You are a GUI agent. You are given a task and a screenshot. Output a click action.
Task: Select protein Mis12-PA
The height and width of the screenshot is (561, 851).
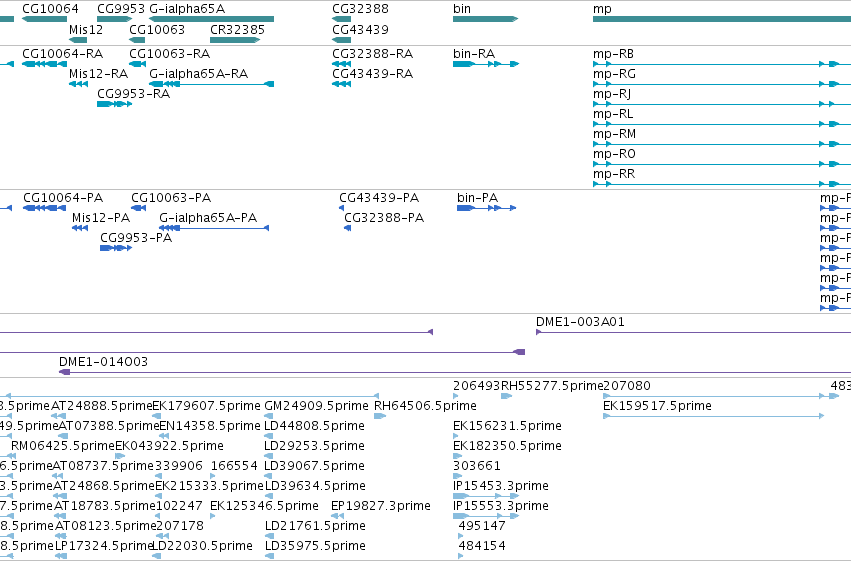coord(101,218)
